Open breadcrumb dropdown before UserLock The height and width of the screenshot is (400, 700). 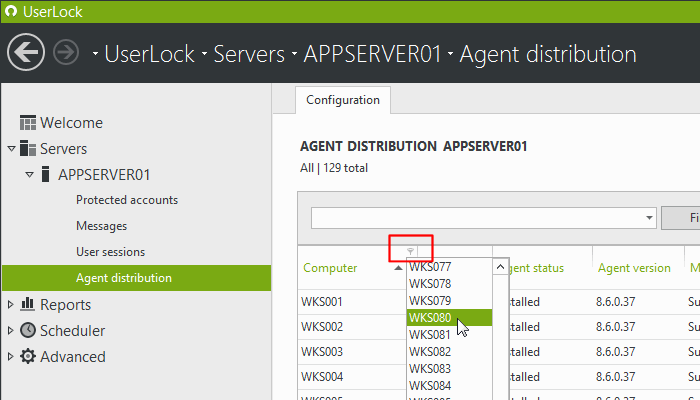click(x=95, y=54)
